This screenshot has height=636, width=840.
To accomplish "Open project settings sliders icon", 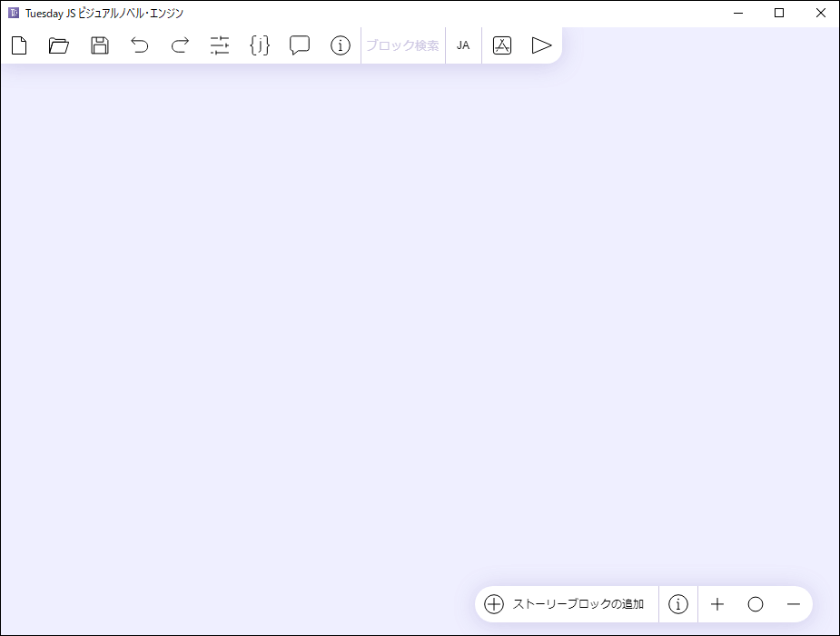I will pos(220,45).
